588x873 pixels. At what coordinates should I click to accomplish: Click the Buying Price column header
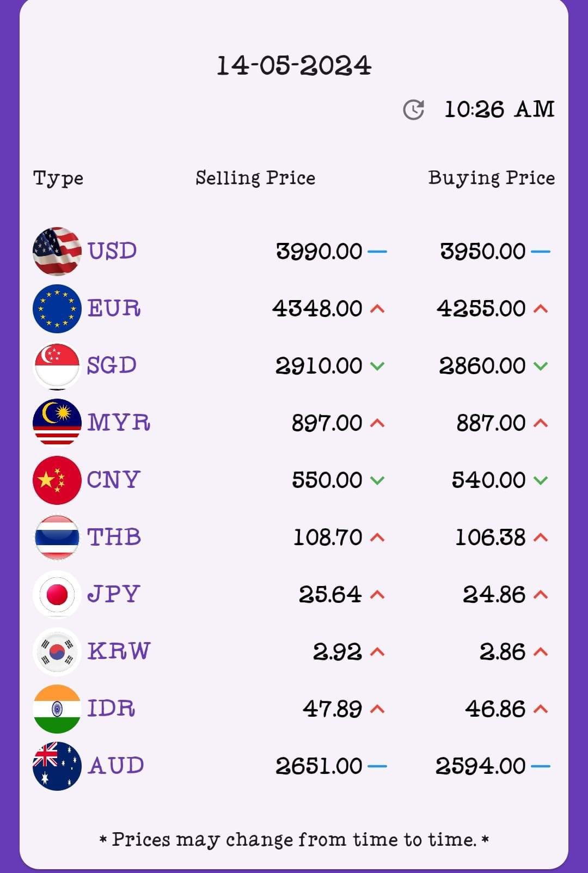pyautogui.click(x=491, y=178)
